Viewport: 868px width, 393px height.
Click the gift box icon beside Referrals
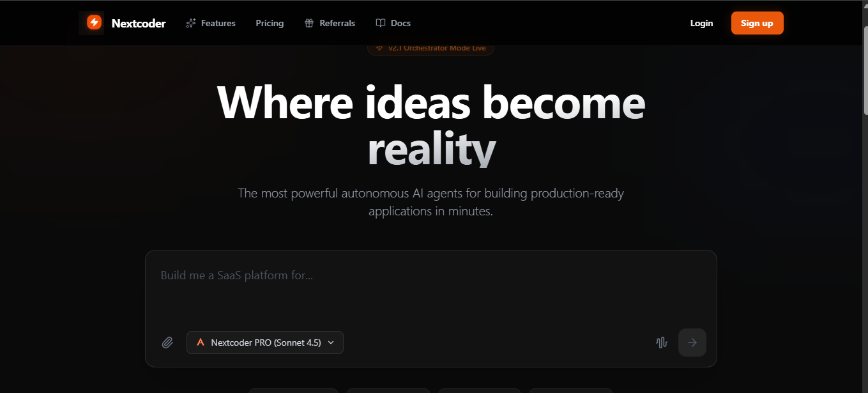(309, 23)
